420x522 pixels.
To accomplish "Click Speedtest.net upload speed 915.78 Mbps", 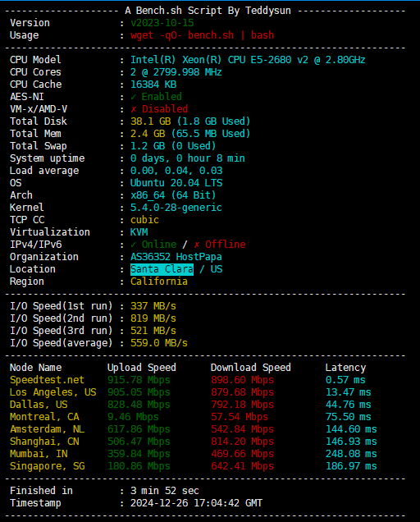I will pyautogui.click(x=139, y=380).
